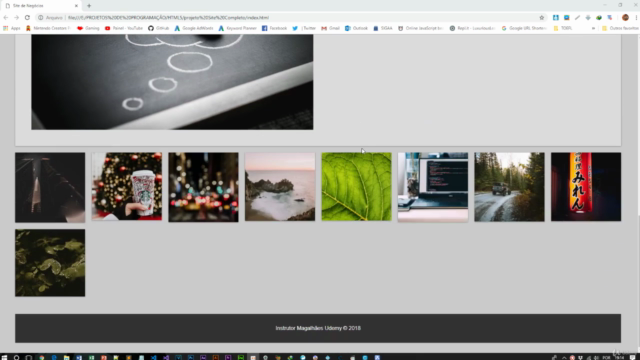Click the gray download arrow extension icon
The height and width of the screenshot is (360, 640).
[588, 18]
